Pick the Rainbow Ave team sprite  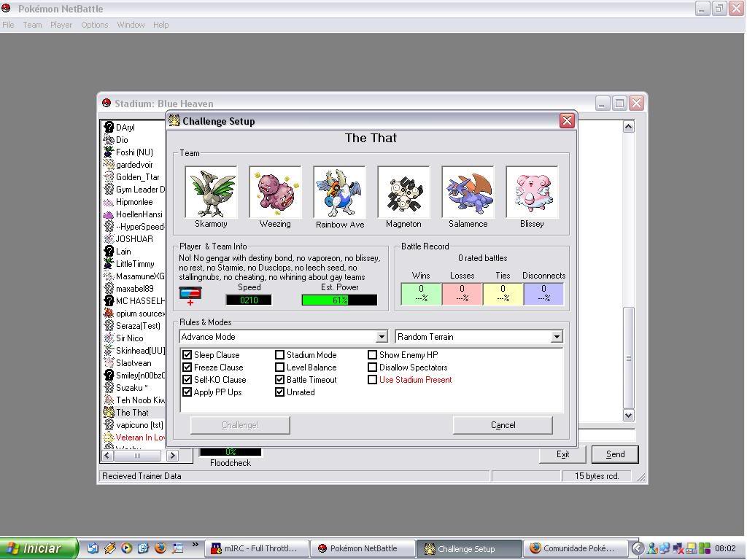tap(340, 192)
